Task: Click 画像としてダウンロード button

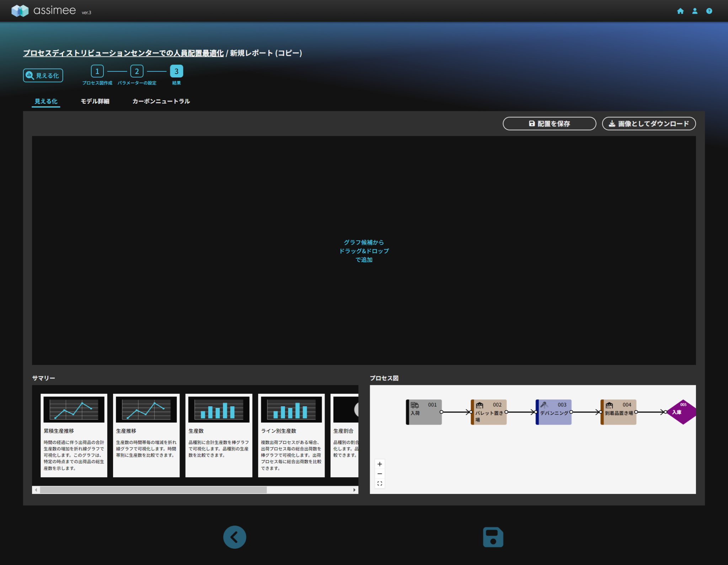Action: tap(649, 124)
